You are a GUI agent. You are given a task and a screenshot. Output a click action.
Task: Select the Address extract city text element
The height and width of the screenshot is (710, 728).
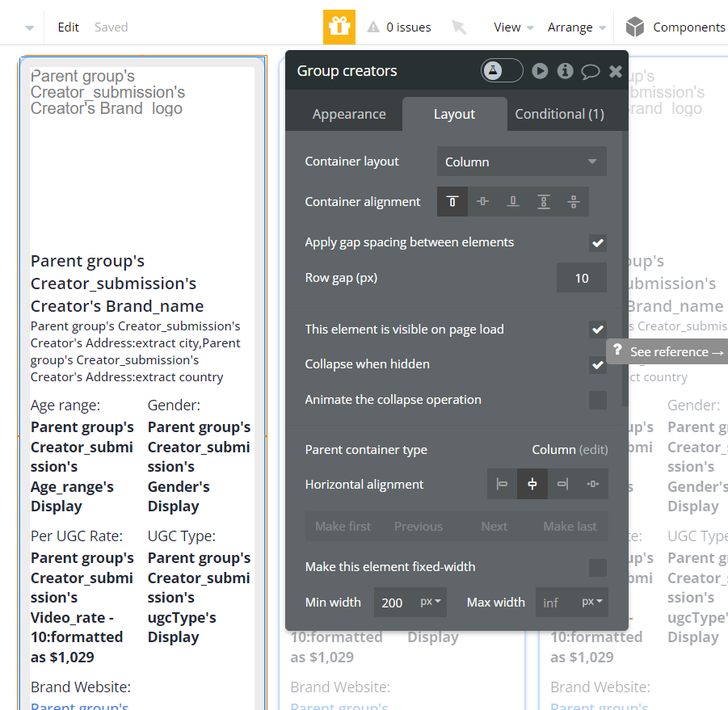pyautogui.click(x=135, y=351)
